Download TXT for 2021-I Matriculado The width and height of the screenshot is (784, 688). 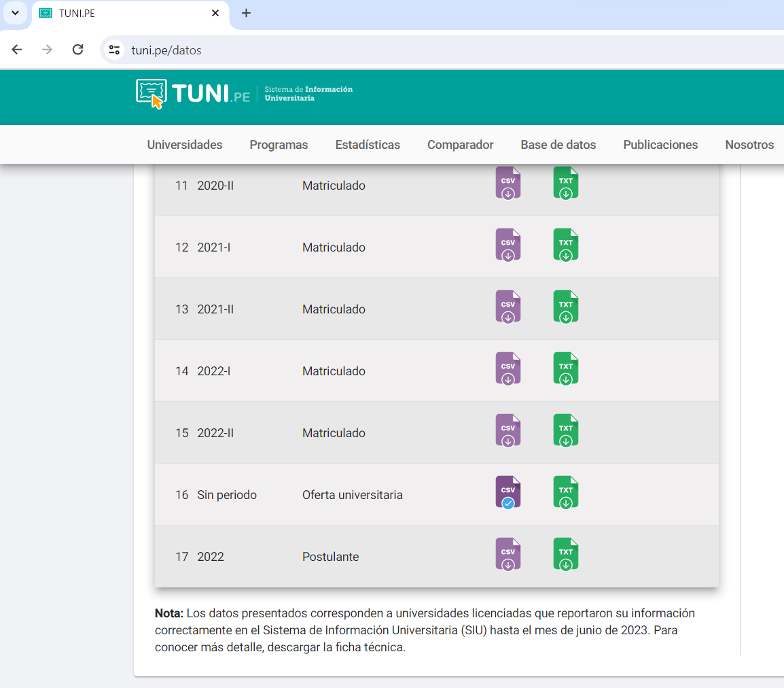point(565,245)
